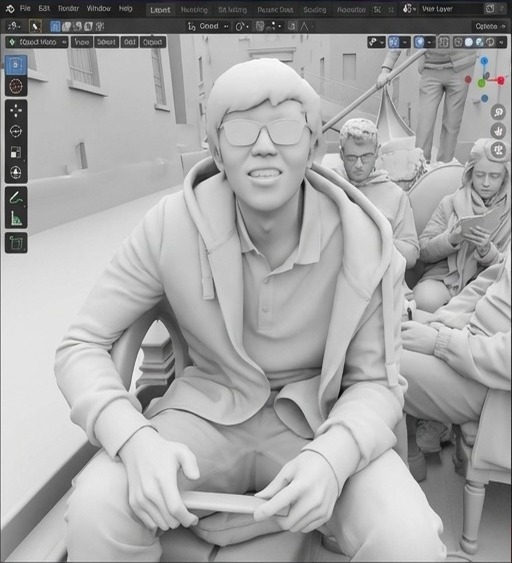Toggle X-ray view mode
Image resolution: width=512 pixels, height=563 pixels.
tap(444, 42)
